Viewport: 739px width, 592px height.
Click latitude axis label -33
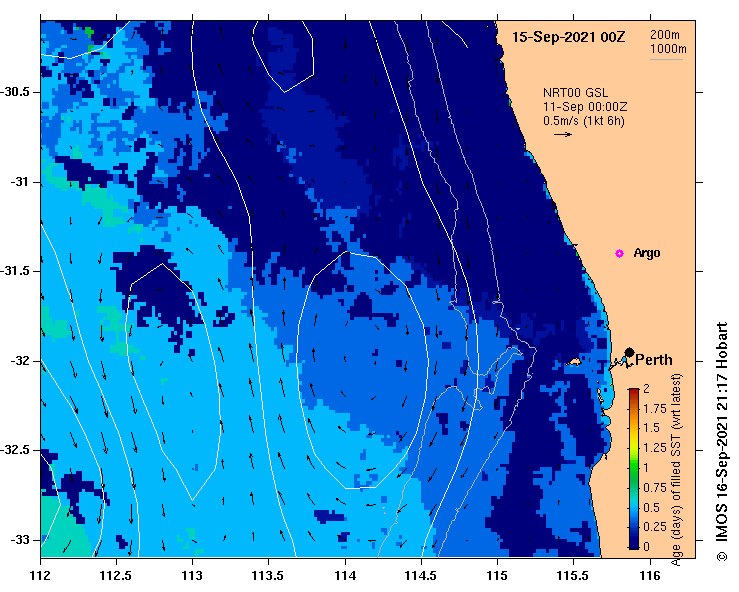point(19,540)
